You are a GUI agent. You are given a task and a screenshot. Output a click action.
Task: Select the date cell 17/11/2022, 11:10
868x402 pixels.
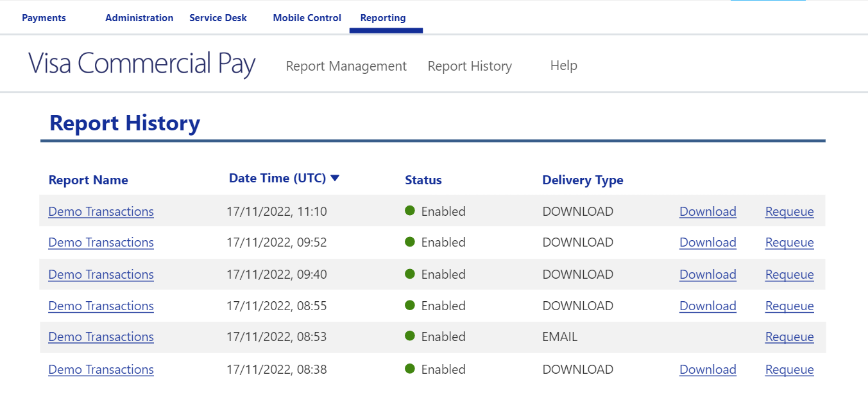(277, 211)
